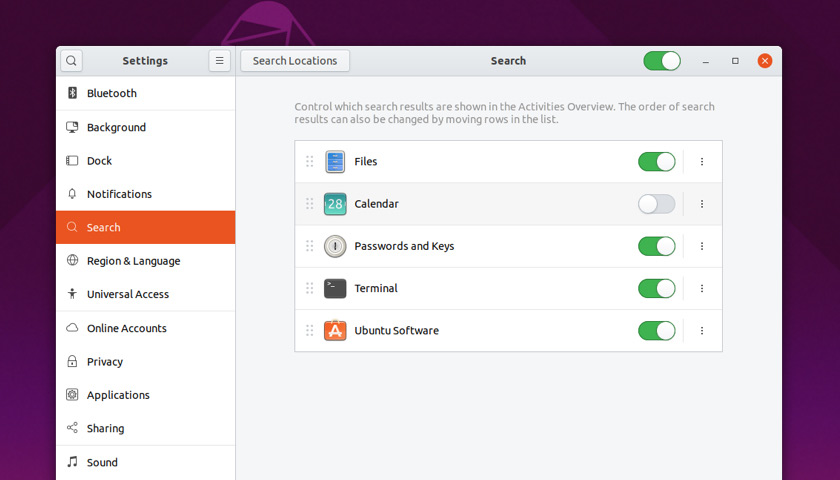Toggle the master Search switch in header
Screen dimensions: 840x480
662,61
